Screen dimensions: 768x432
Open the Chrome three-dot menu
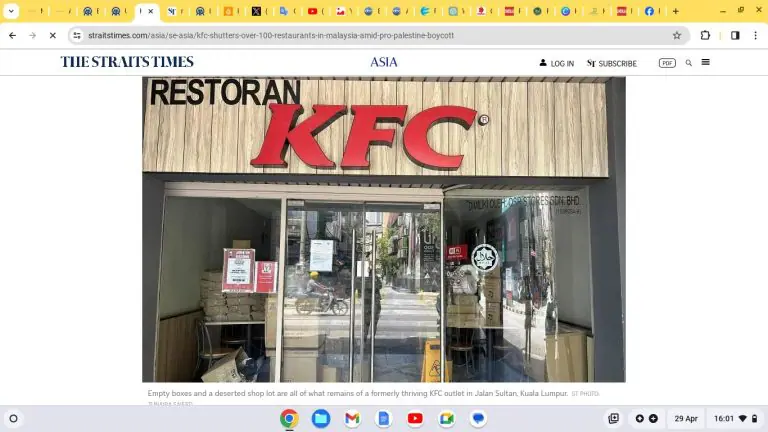pos(756,35)
